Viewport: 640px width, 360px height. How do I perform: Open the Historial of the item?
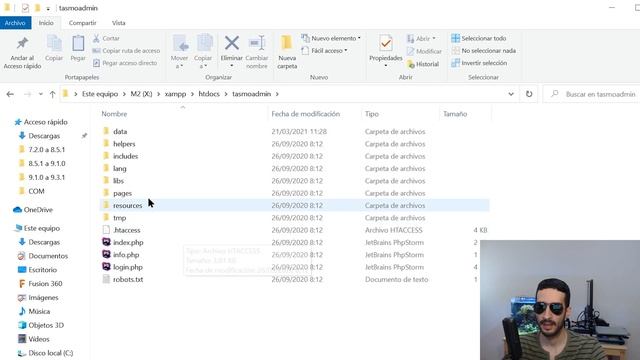tap(423, 64)
